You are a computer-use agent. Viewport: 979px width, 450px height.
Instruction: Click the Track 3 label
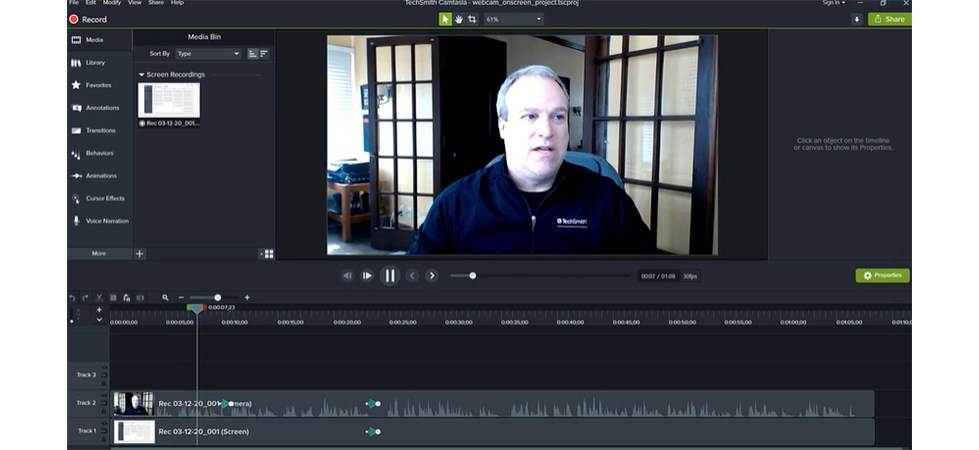click(86, 375)
